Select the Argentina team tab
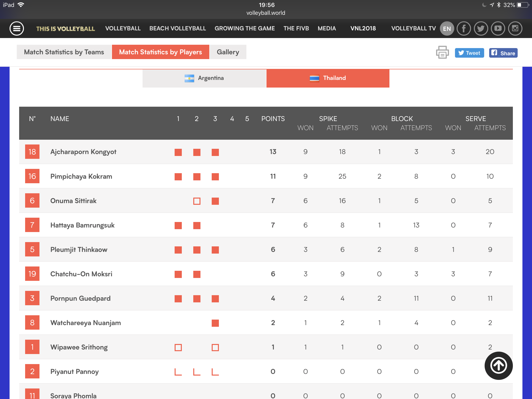The image size is (532, 399). coord(204,78)
